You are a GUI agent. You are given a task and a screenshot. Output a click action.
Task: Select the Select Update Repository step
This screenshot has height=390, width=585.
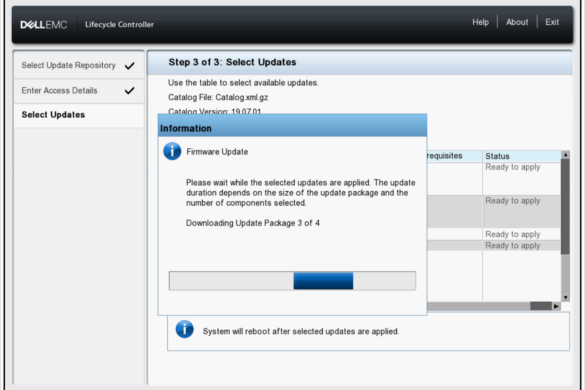[79, 66]
